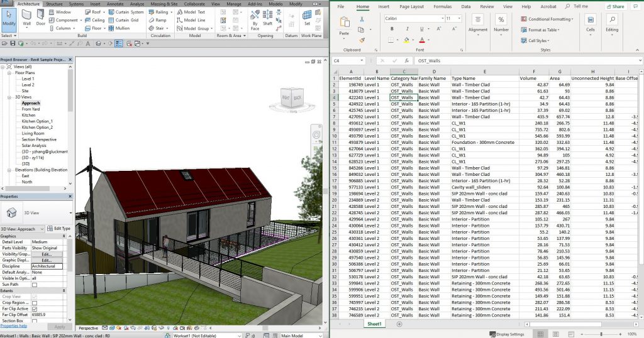The height and width of the screenshot is (338, 644).
Task: Toggle the Sun Path checkbox
Action: click(35, 285)
